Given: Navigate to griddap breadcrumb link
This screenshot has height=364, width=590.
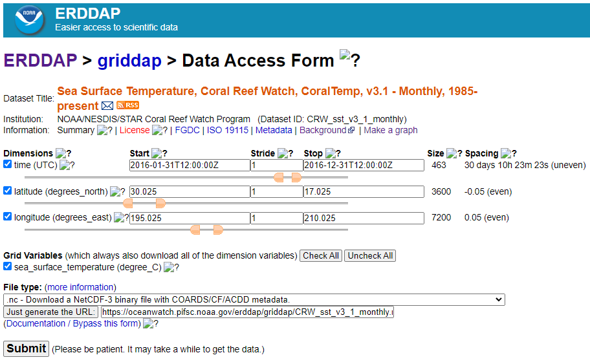Looking at the screenshot, I should (x=129, y=61).
